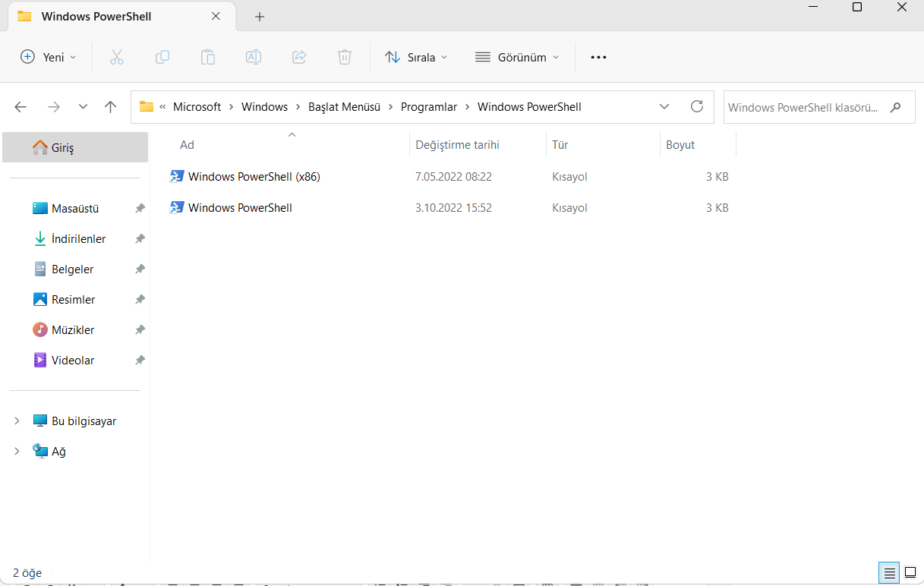The image size is (924, 586).
Task: Click the Delete trash can icon
Action: (x=345, y=57)
